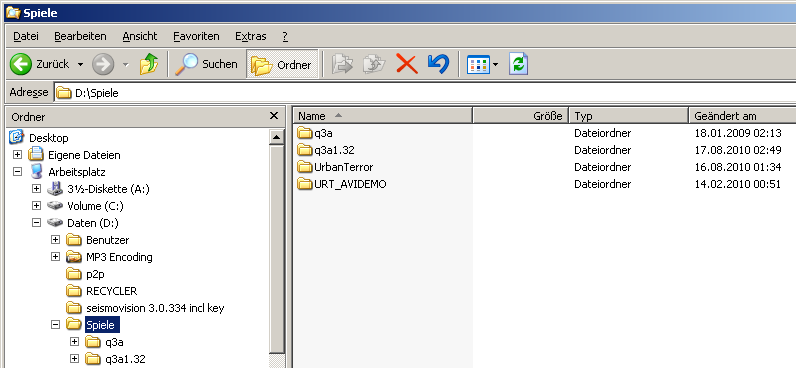The image size is (796, 368).
Task: Sort by the Größe column header
Action: [x=520, y=116]
